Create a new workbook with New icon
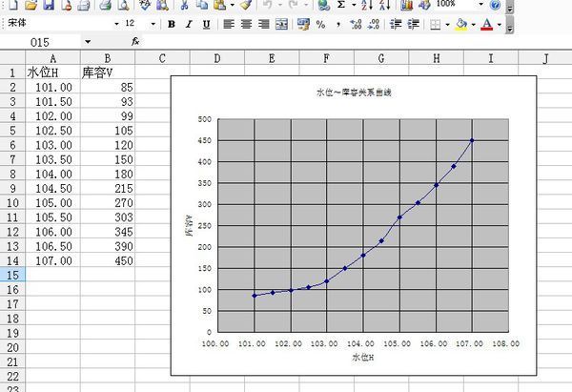572x392 pixels. pyautogui.click(x=13, y=5)
